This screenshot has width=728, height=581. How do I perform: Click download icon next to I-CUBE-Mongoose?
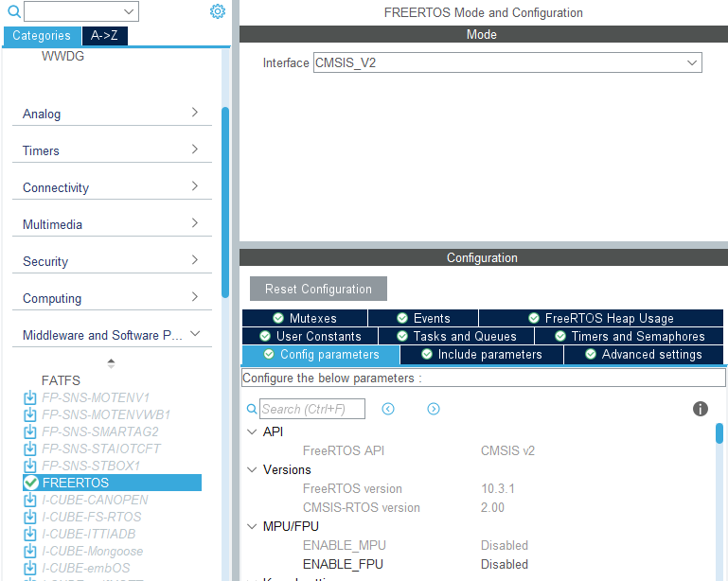(x=29, y=551)
